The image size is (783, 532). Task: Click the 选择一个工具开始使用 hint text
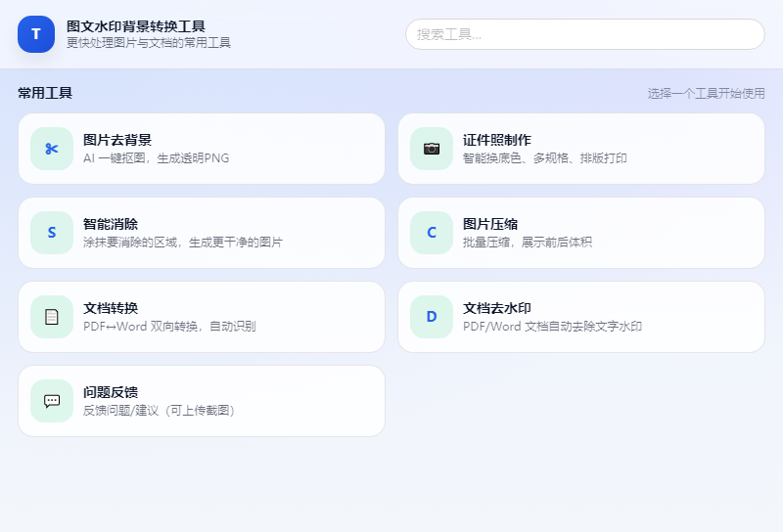tap(706, 94)
